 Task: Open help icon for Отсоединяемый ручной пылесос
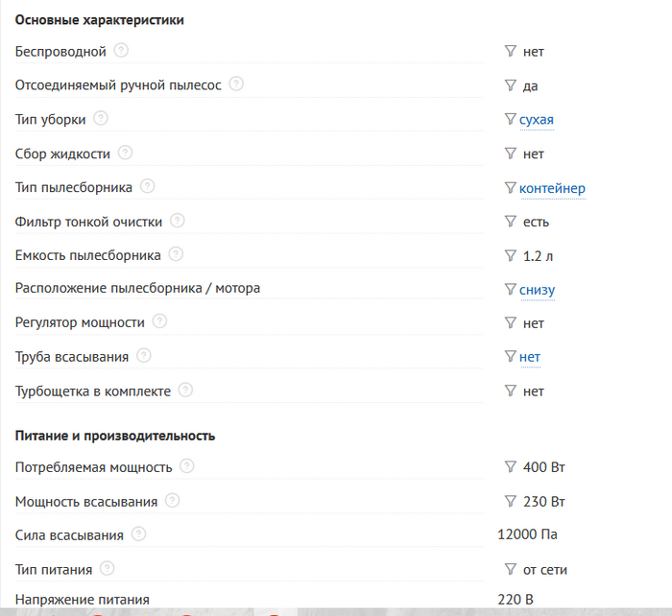coord(236,84)
